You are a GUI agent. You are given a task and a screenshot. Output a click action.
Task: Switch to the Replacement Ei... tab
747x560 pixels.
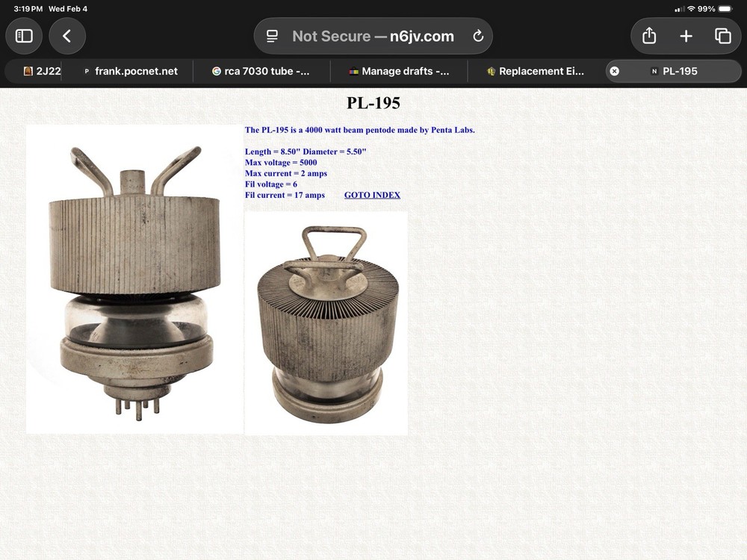[536, 72]
